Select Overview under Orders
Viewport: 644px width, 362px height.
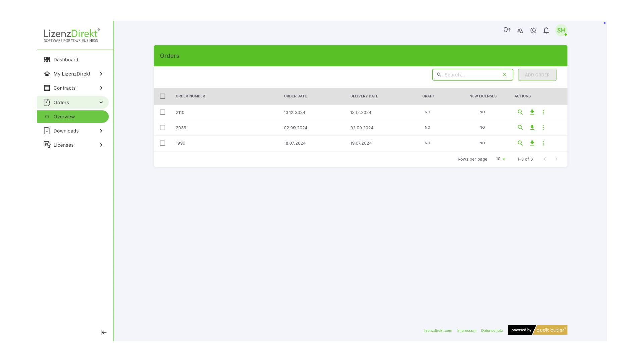(64, 117)
